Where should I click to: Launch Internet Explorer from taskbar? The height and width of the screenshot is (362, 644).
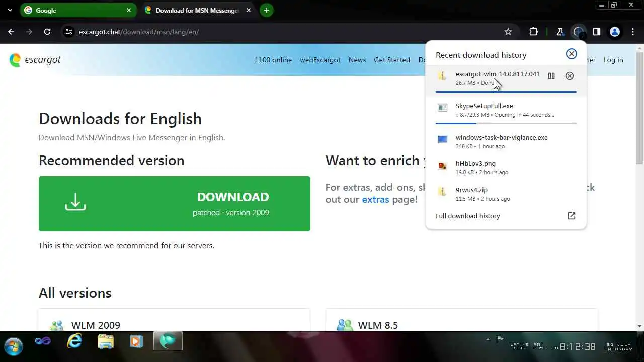[74, 342]
